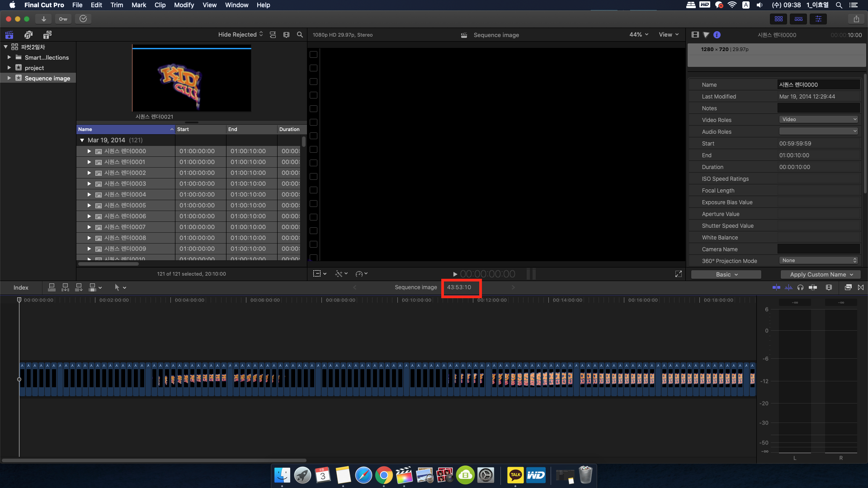Toggle the Share export icon

click(856, 19)
